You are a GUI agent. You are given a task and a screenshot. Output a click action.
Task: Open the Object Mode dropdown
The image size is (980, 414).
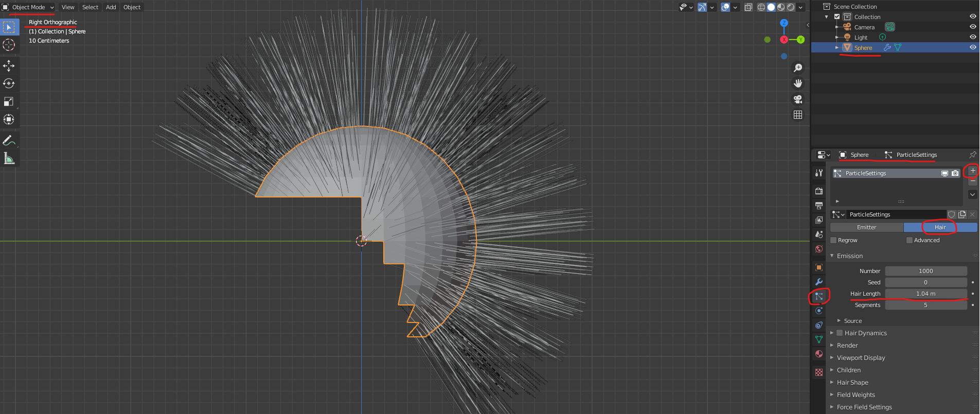(28, 7)
